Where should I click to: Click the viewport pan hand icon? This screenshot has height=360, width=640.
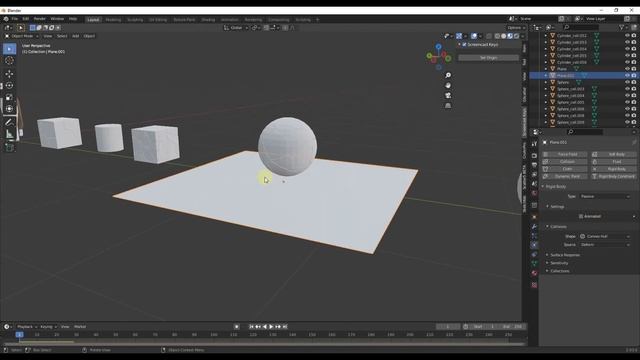(x=448, y=85)
